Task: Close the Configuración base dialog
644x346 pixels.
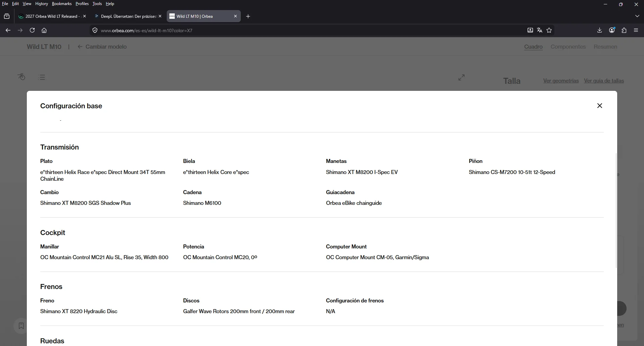Action: 600,106
